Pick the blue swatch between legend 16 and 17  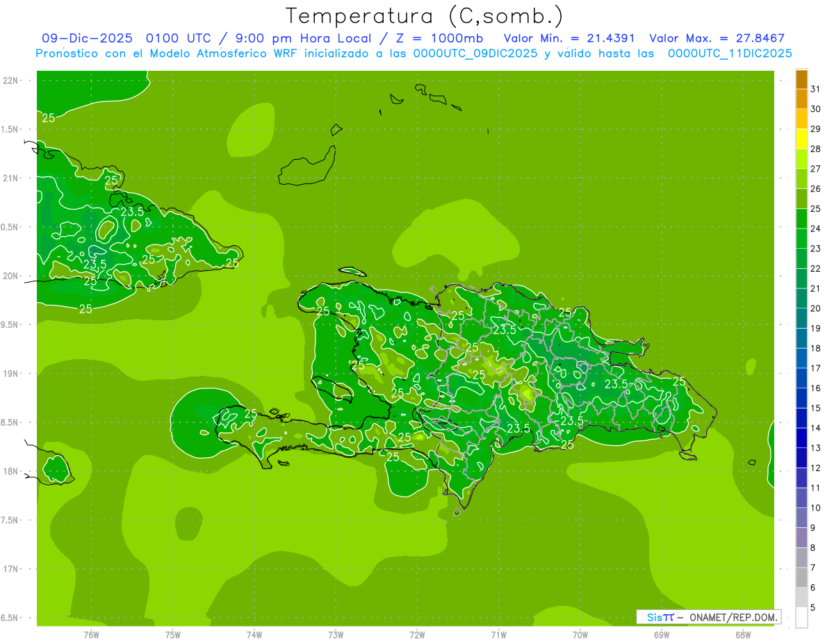click(x=801, y=378)
